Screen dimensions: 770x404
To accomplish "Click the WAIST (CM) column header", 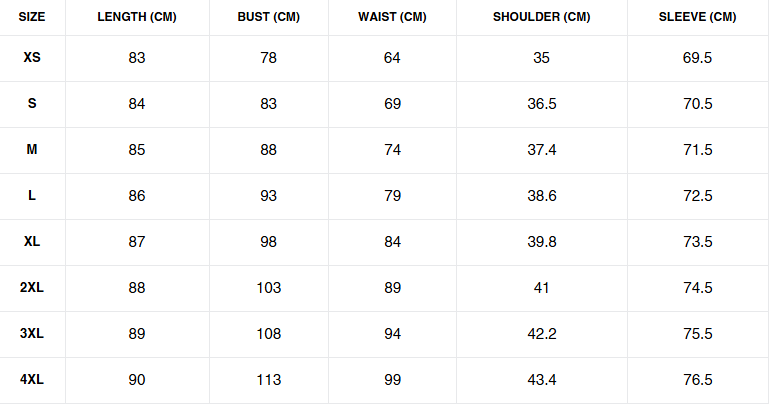I will click(x=392, y=17).
